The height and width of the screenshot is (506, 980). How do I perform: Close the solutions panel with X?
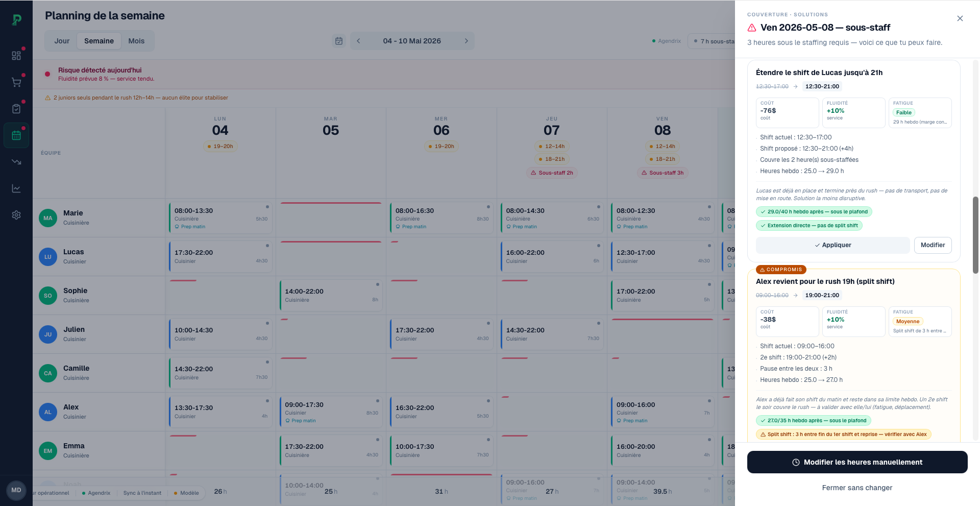click(960, 18)
